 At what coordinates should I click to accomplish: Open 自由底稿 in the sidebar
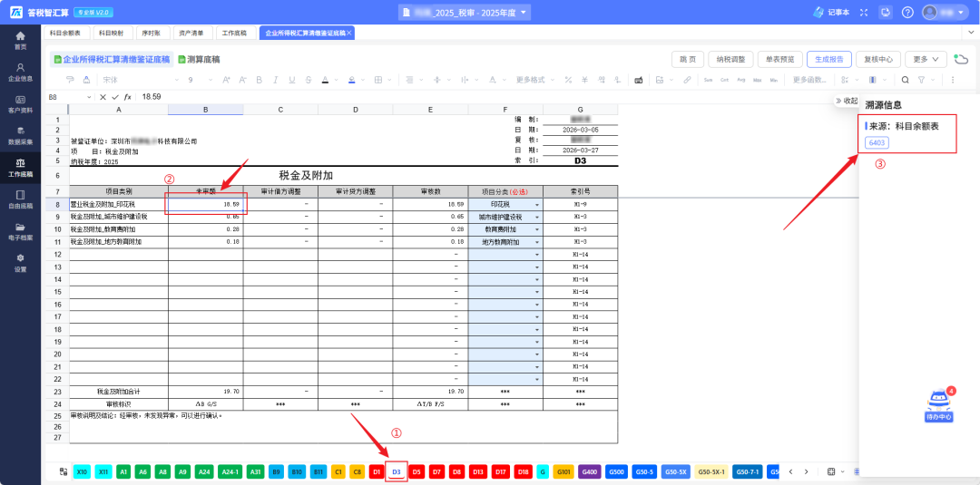coord(21,199)
